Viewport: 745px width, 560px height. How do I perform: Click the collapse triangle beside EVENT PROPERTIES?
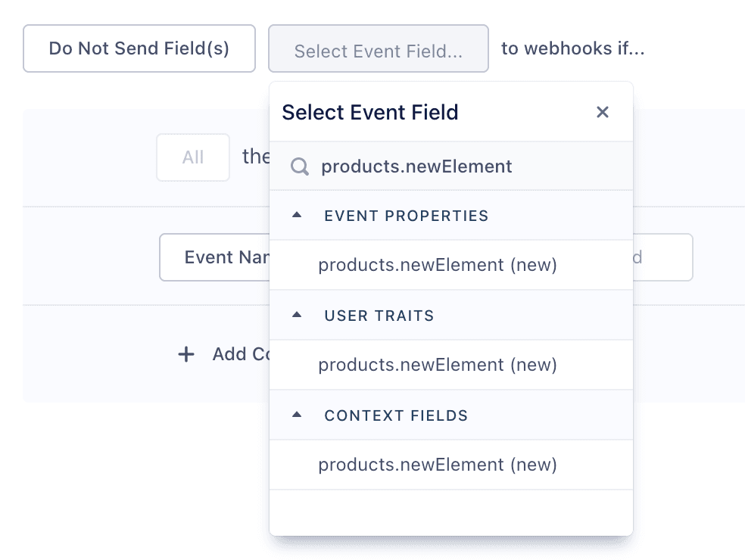tap(297, 215)
